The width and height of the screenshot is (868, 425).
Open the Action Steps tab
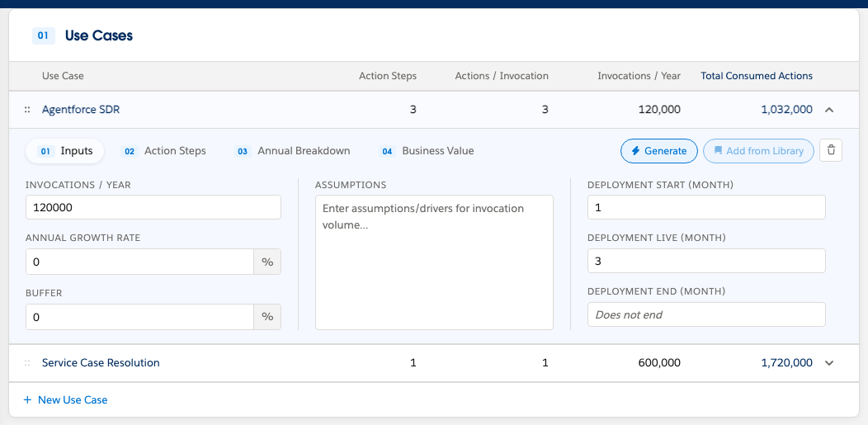pyautogui.click(x=163, y=150)
